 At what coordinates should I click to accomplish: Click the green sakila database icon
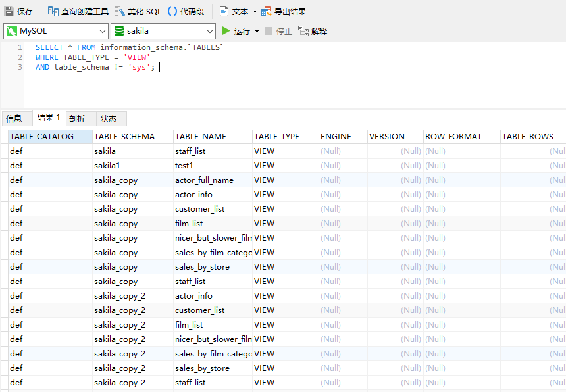click(x=119, y=31)
